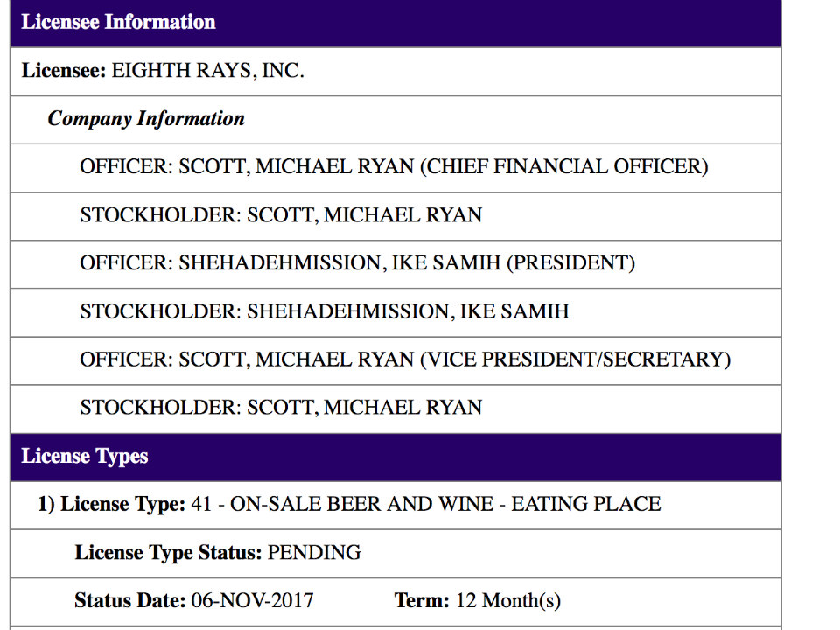Select the officer row marked PRESIDENT

(x=395, y=264)
